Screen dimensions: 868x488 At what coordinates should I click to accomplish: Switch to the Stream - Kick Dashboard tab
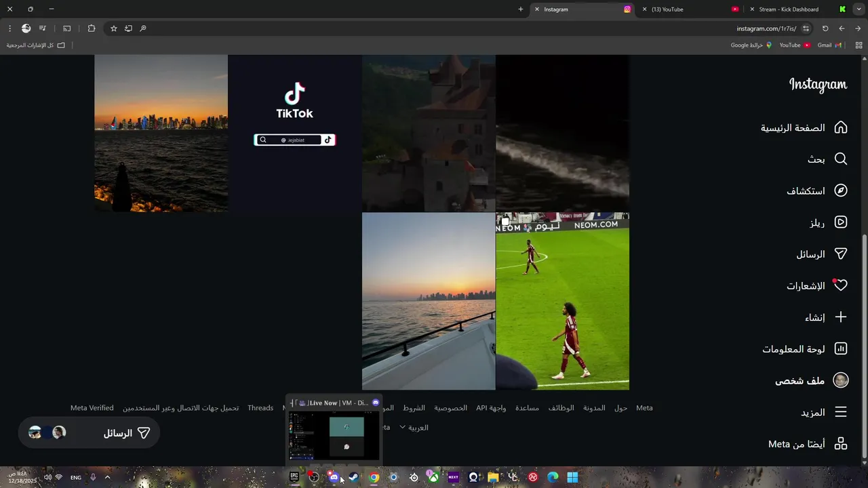click(797, 9)
